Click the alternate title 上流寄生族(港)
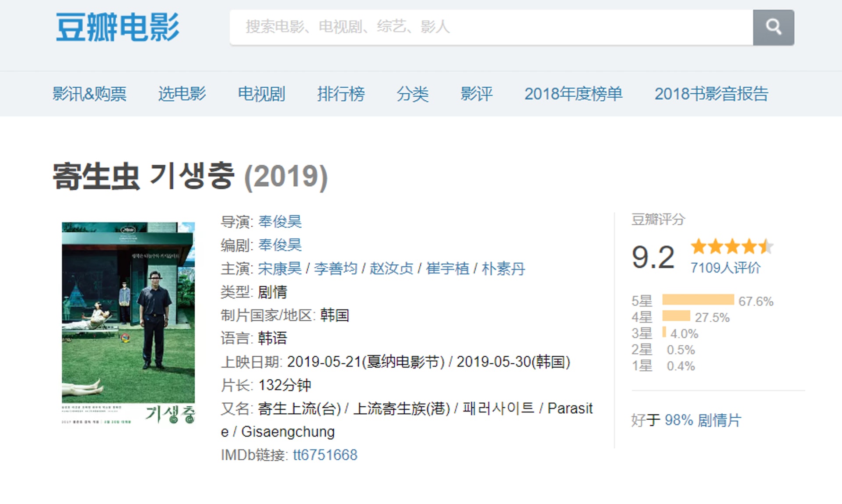 (x=402, y=408)
